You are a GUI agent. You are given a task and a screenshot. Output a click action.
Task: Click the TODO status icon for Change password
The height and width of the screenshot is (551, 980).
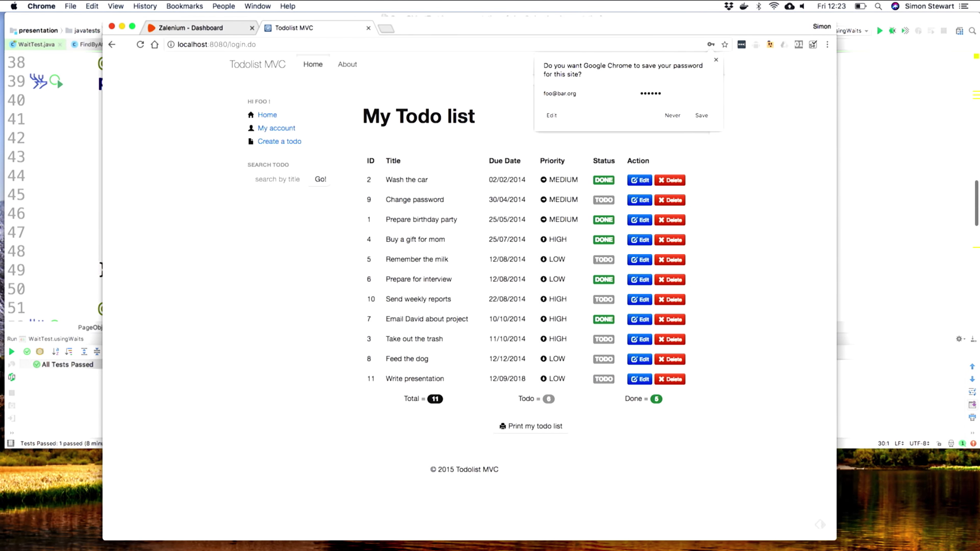(x=603, y=200)
